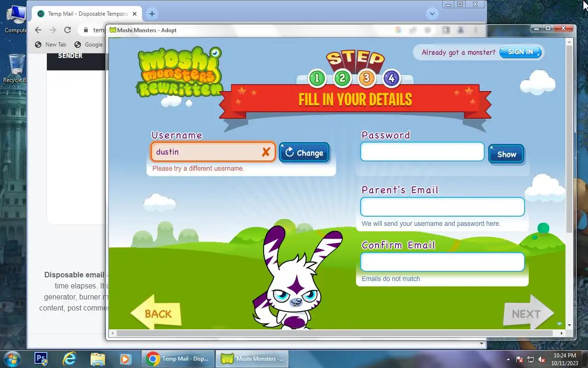The image size is (588, 368).
Task: Click Chrome's reload page icon
Action: pos(68,30)
